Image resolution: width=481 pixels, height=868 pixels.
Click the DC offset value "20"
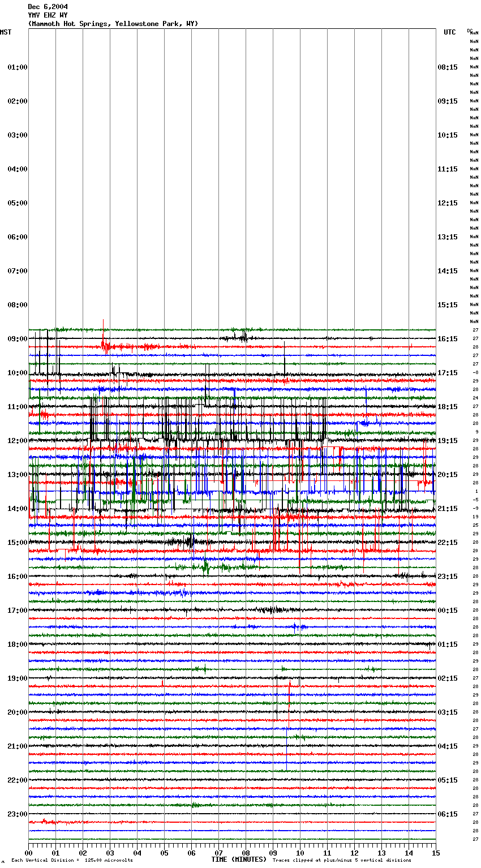click(475, 551)
